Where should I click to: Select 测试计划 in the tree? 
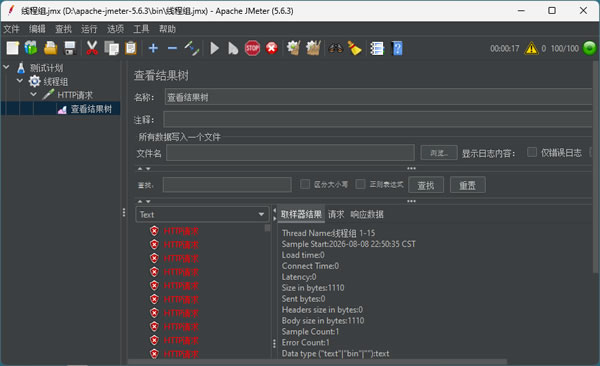(x=46, y=68)
